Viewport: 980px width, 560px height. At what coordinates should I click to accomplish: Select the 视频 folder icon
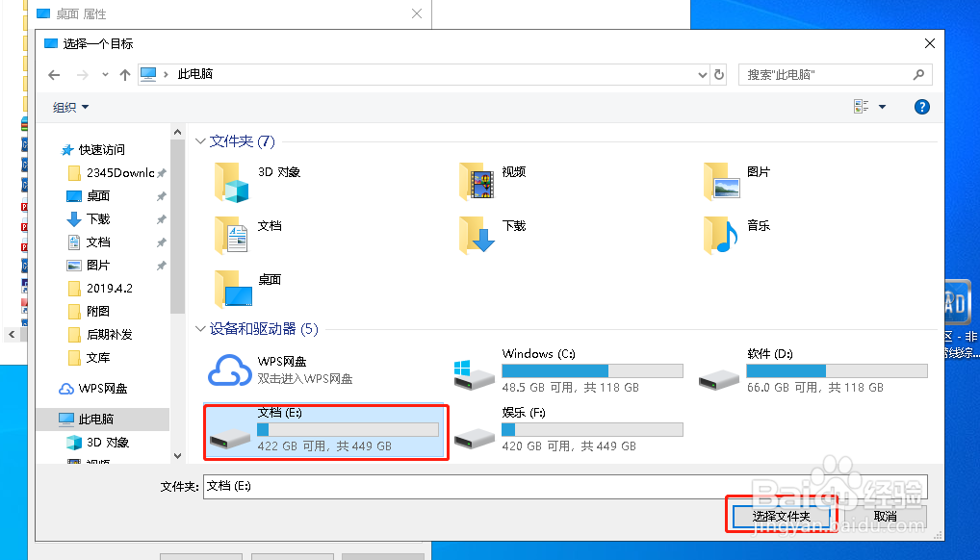[477, 182]
